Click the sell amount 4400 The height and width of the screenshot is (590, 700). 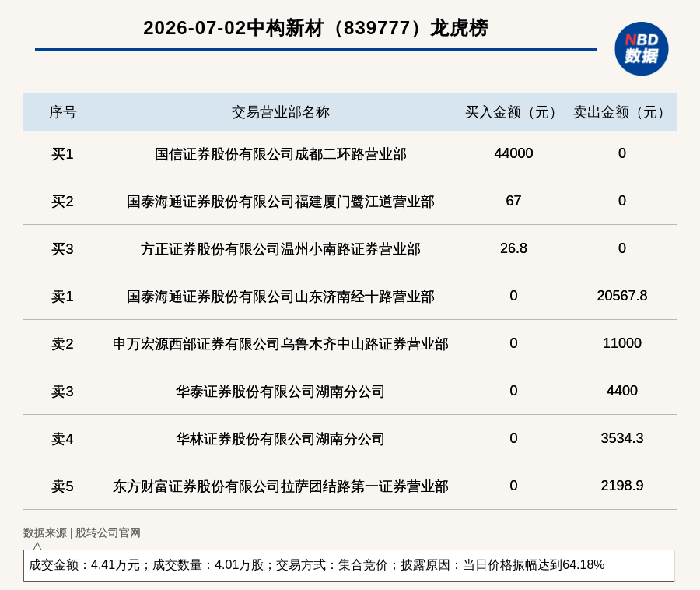622,391
